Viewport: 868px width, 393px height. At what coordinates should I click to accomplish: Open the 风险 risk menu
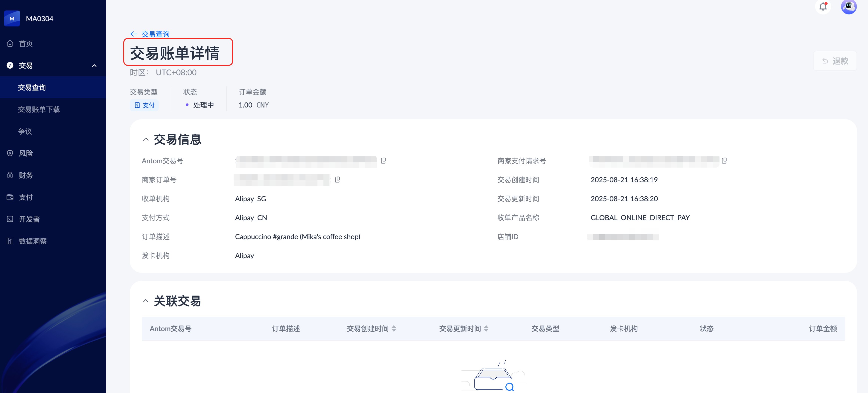(26, 153)
